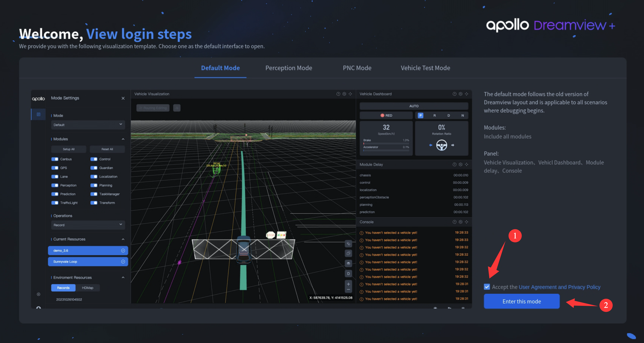
Task: Open help for Module Delay panel
Action: 454,164
